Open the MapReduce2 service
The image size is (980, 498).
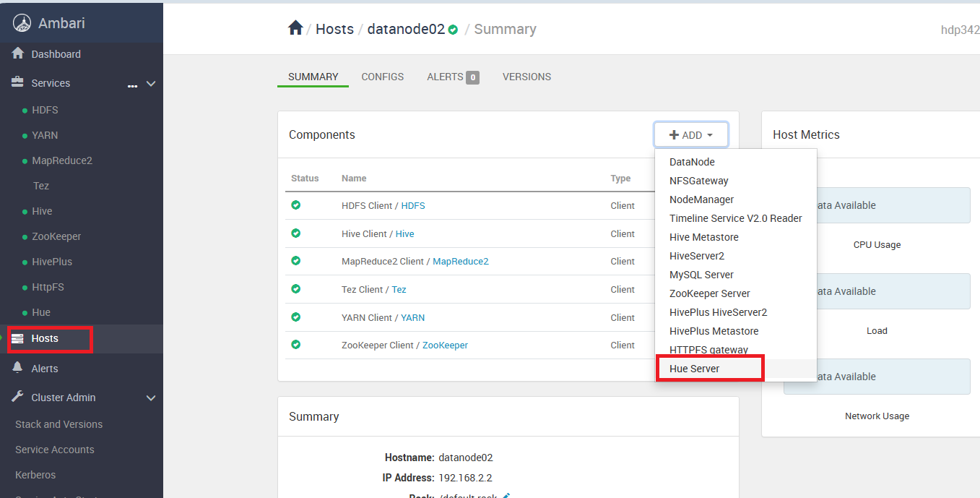[x=62, y=160]
